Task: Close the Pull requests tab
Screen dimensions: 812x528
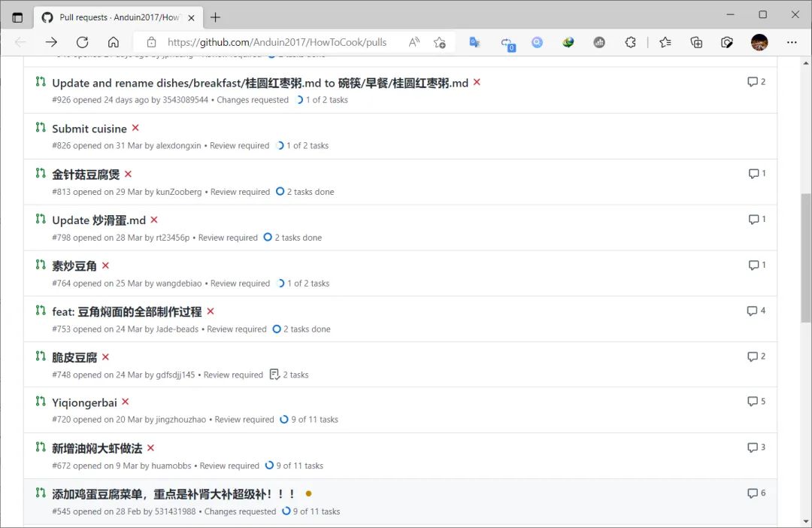Action: pyautogui.click(x=191, y=17)
